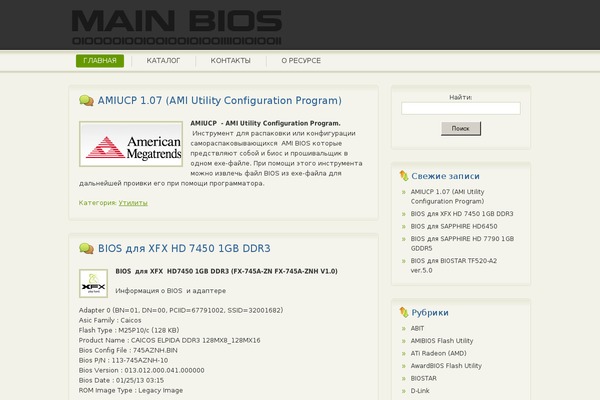Open the AMIBIOS Flash Utility category
Viewport: 600px width, 400px height.
(442, 341)
